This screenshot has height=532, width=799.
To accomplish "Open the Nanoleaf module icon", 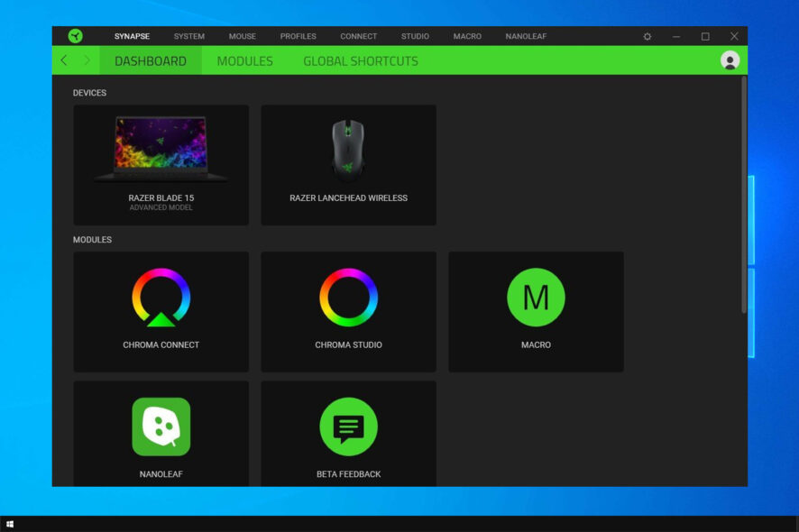I will [x=161, y=427].
